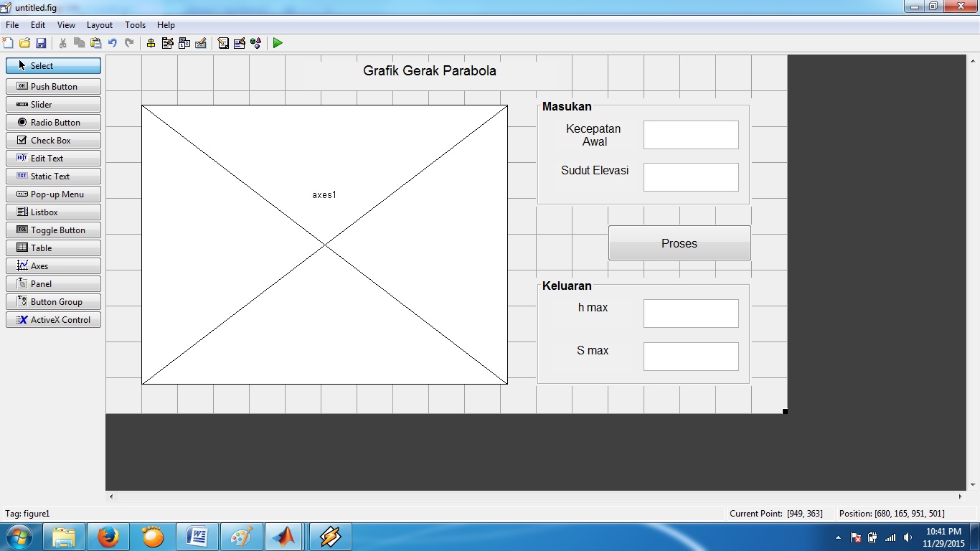Open the Object Browser icon
The height and width of the screenshot is (551, 980).
pos(256,43)
